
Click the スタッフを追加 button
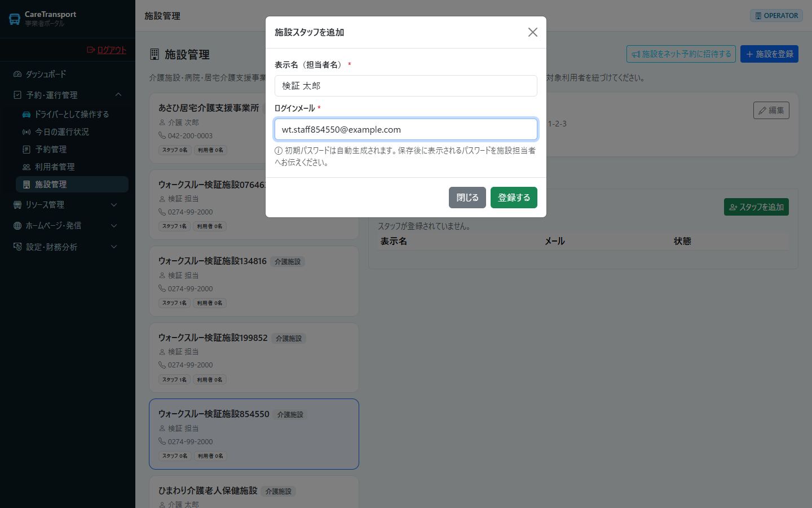756,207
